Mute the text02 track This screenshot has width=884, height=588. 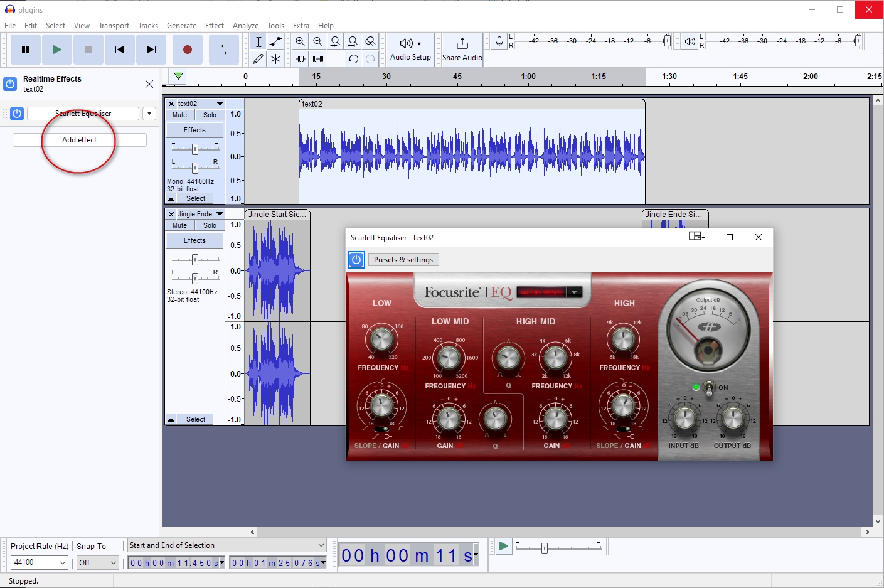click(x=180, y=115)
